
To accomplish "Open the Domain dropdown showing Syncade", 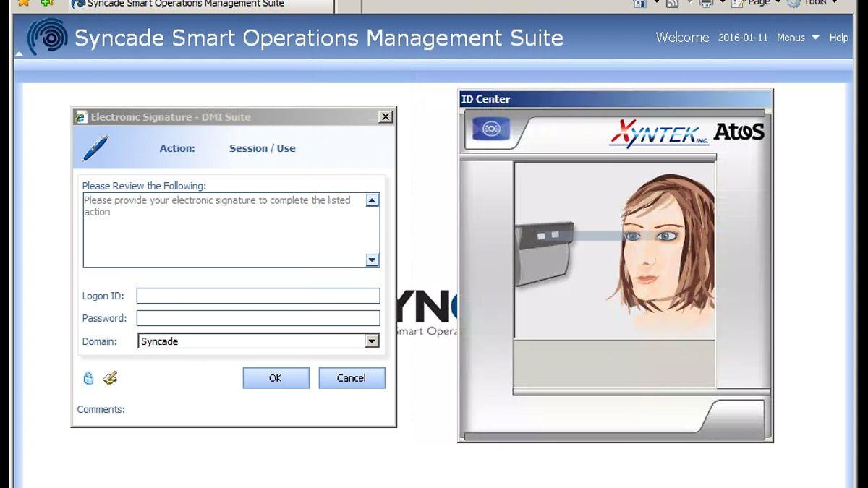I will [x=373, y=341].
